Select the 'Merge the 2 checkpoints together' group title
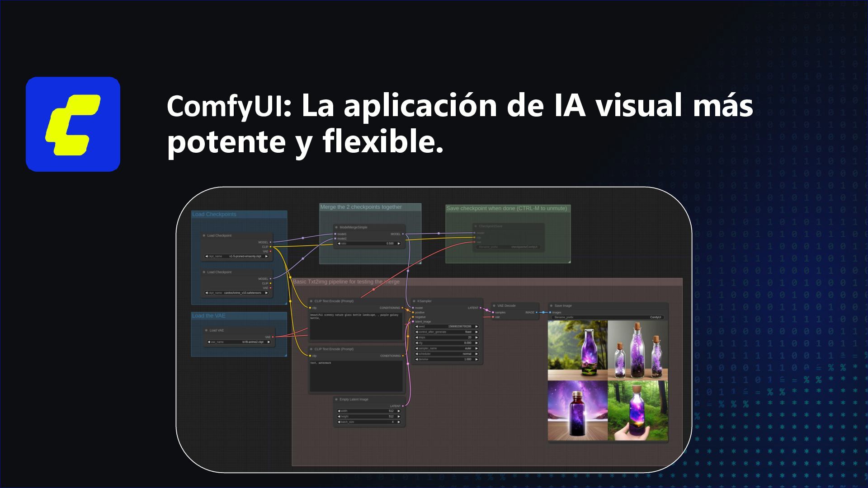 (361, 207)
